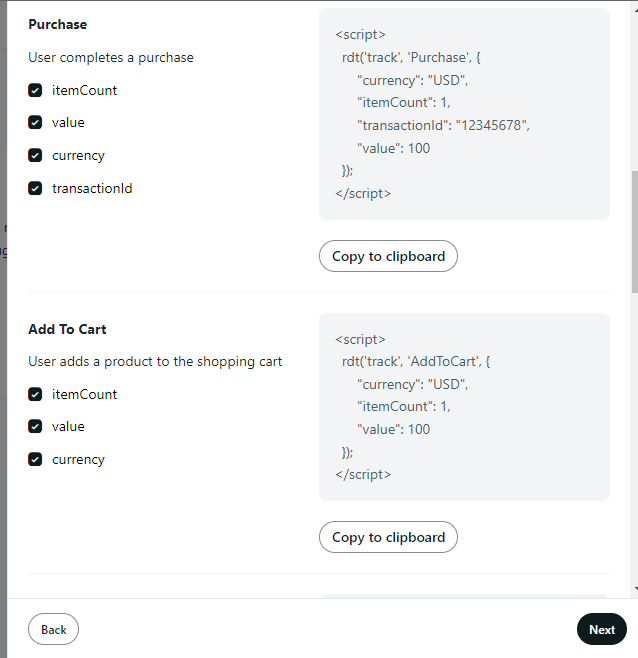The image size is (638, 658).
Task: Click the Back button
Action: coord(53,629)
